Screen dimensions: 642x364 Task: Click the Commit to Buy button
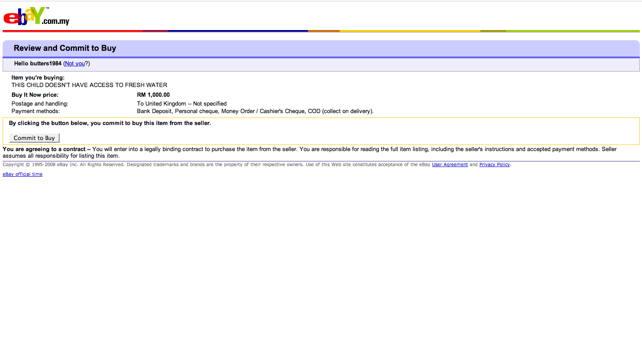[34, 138]
